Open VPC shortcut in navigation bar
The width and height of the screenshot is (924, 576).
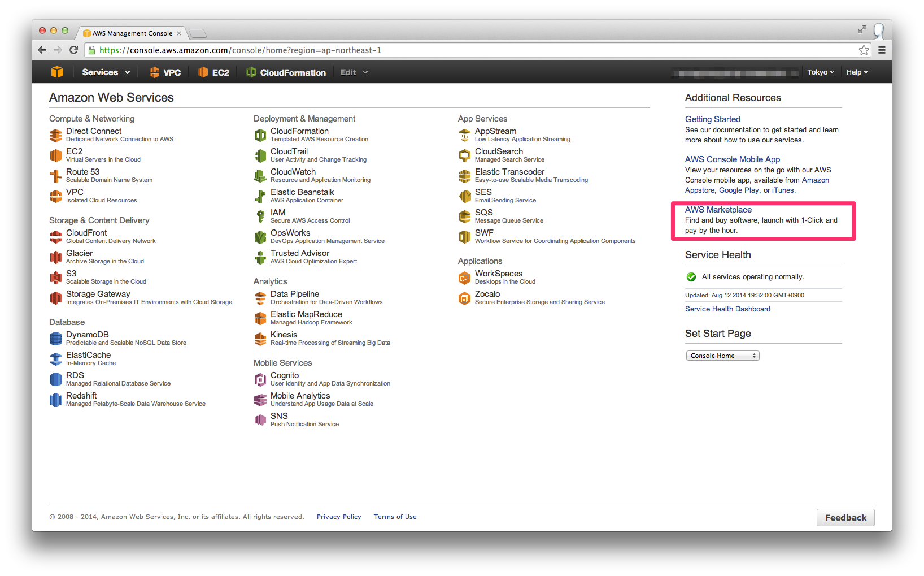(165, 72)
